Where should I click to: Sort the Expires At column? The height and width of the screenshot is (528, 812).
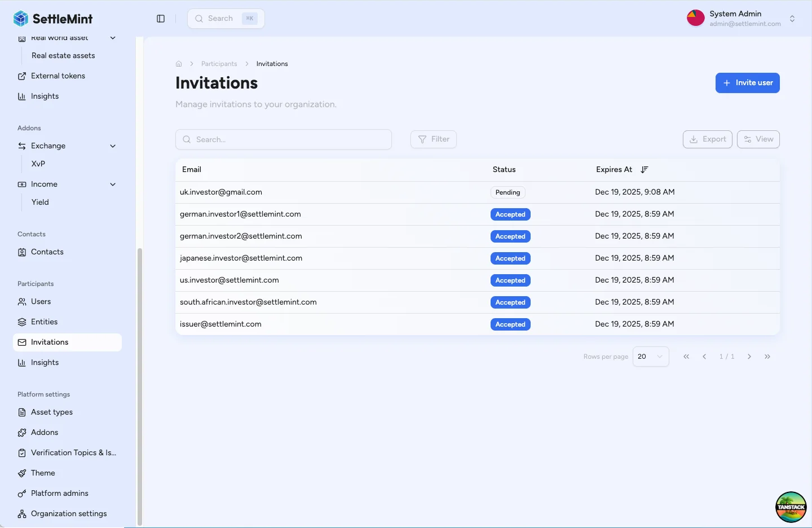coord(645,169)
